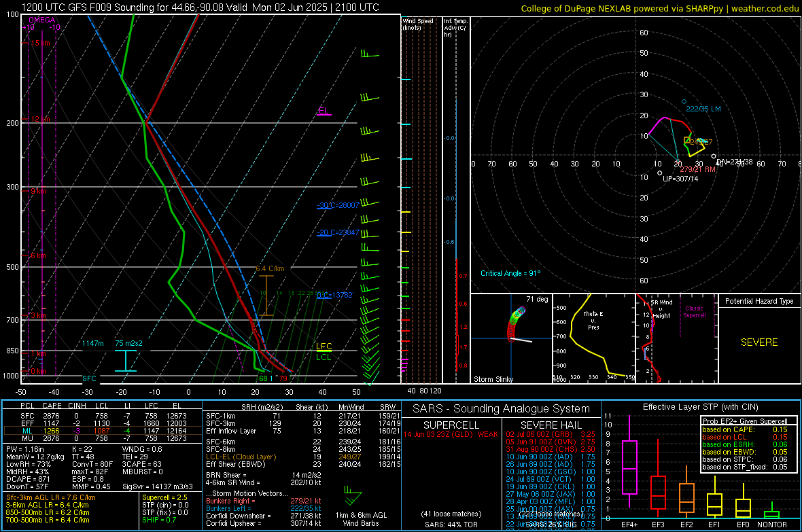The height and width of the screenshot is (532, 802).
Task: Click the '-20 C=23847' height label
Action: click(x=338, y=232)
